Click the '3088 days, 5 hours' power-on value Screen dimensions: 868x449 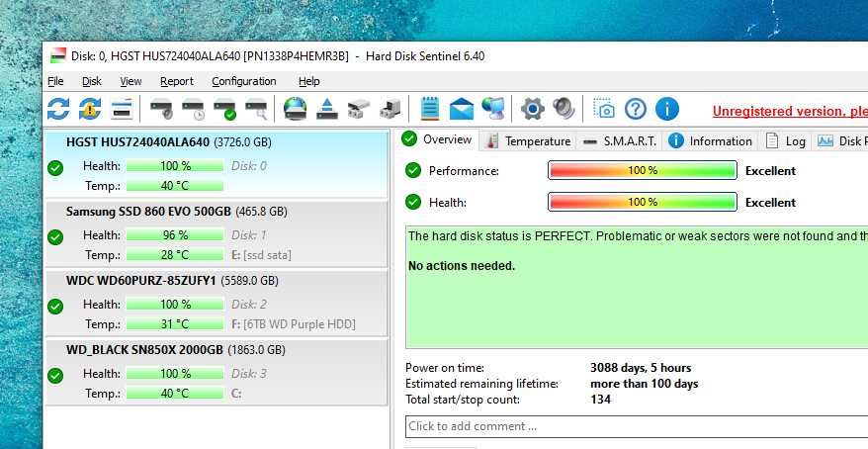(641, 368)
